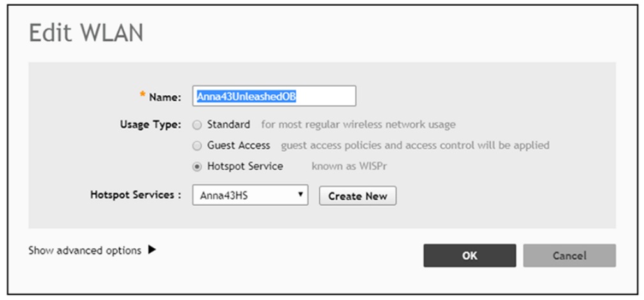644x300 pixels.
Task: Select the Hotspot Service radio button
Action: [x=197, y=166]
